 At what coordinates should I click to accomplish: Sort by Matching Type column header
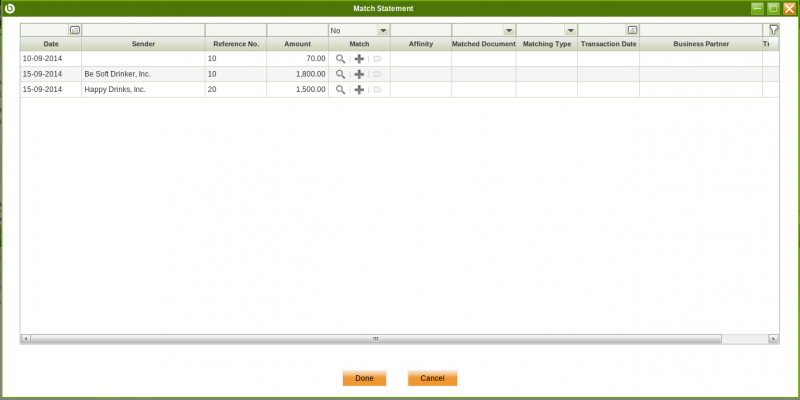tap(547, 44)
